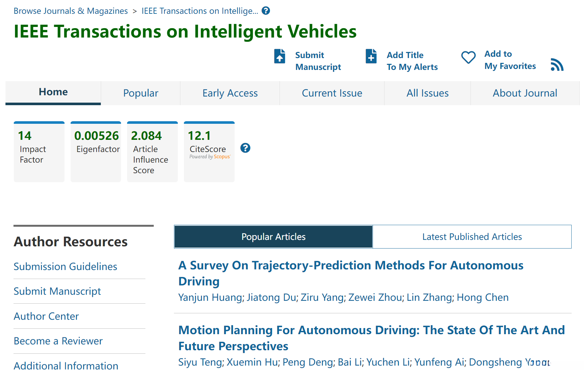Click the heart favorites icon
588x372 pixels.
pos(468,58)
